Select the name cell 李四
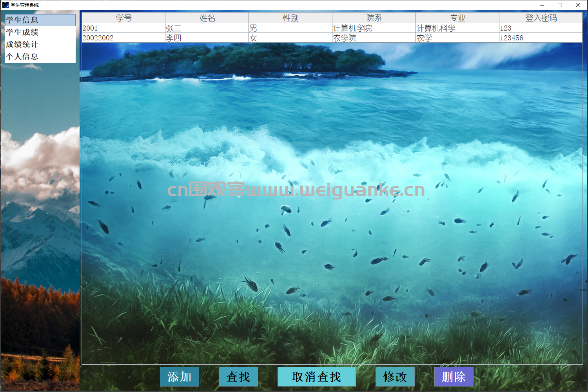Image resolution: width=588 pixels, height=392 pixels. 207,38
